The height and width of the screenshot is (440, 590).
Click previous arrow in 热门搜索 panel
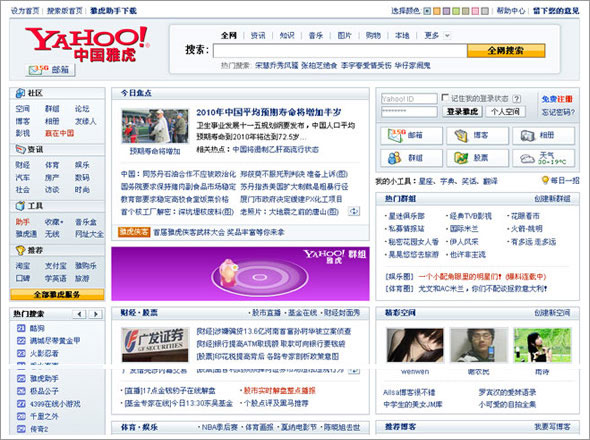[x=80, y=314]
